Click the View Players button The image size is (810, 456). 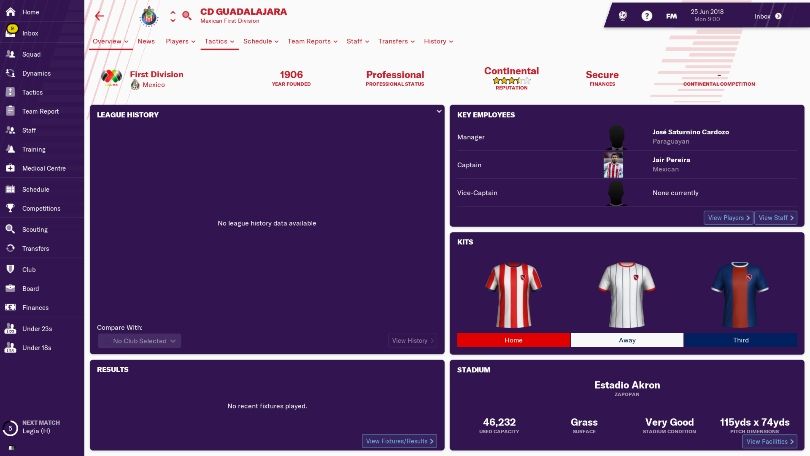728,218
